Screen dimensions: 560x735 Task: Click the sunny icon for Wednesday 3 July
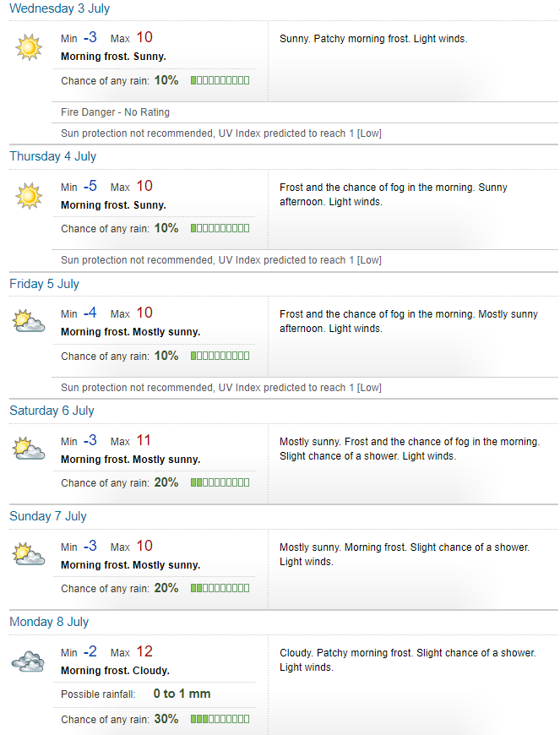click(x=29, y=47)
